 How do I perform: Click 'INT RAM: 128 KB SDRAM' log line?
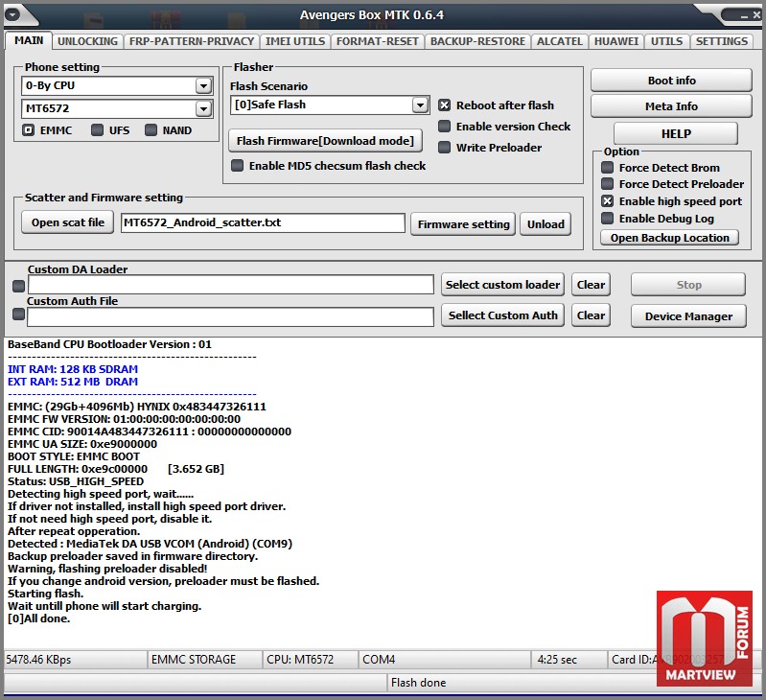(73, 369)
